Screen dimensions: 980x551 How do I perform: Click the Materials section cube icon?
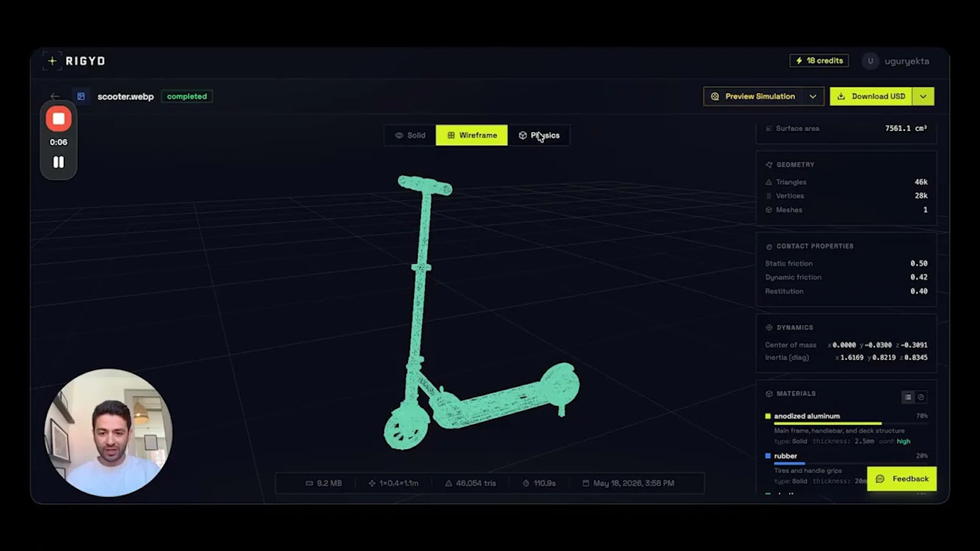pos(769,394)
